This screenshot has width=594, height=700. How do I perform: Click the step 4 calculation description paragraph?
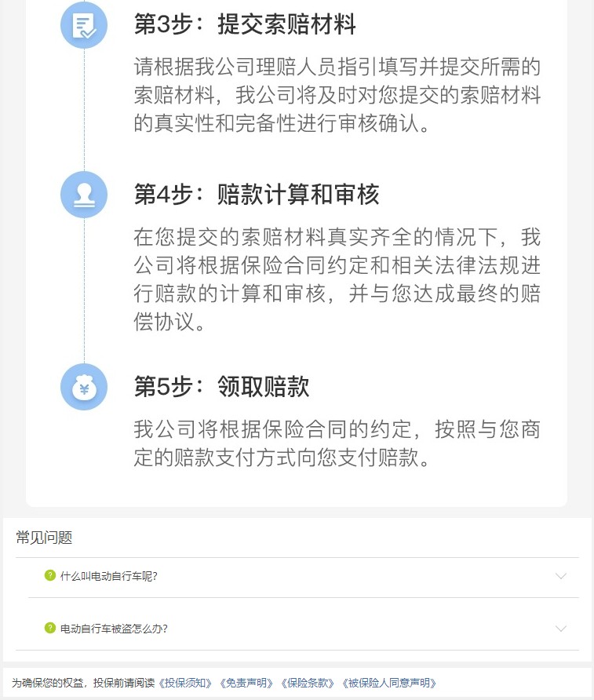[x=337, y=279]
